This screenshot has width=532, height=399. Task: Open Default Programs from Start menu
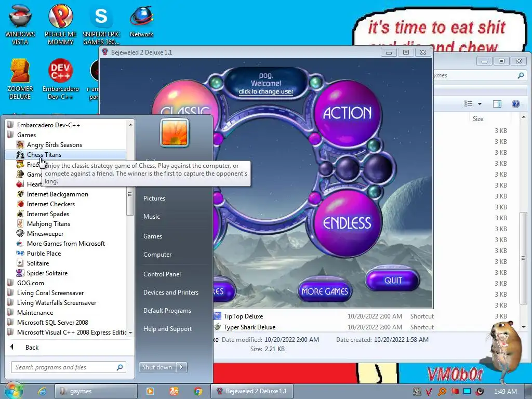(x=167, y=311)
